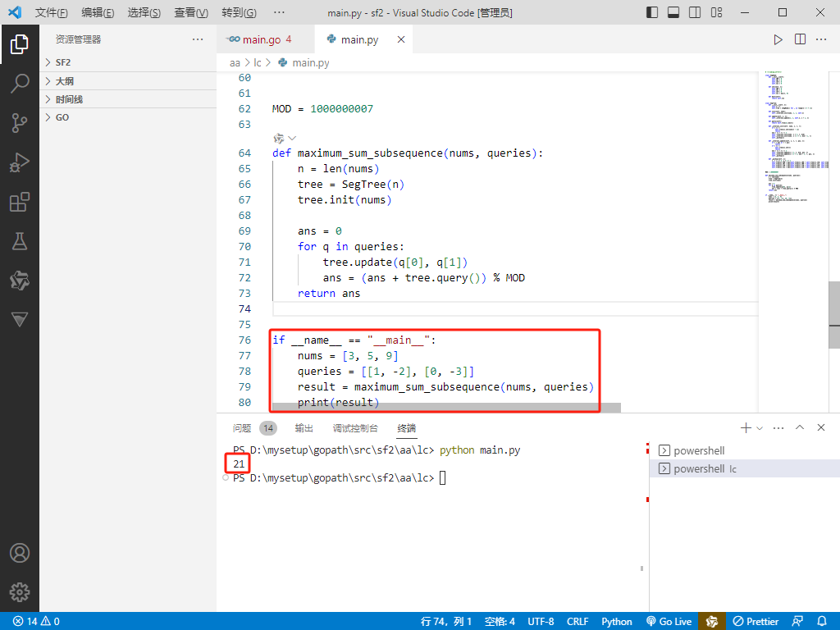This screenshot has width=840, height=630.
Task: Open the codelens dropdown chevron above line 64
Action: pos(292,138)
